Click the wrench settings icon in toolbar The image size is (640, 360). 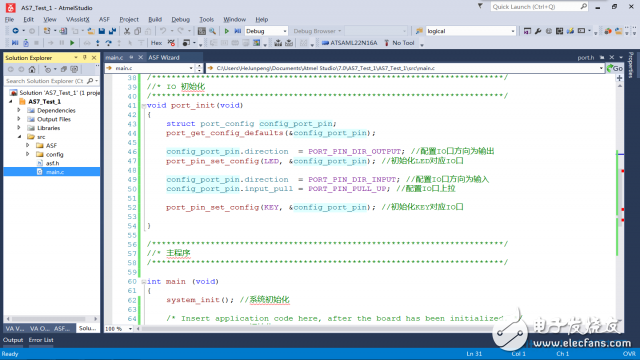[538, 31]
